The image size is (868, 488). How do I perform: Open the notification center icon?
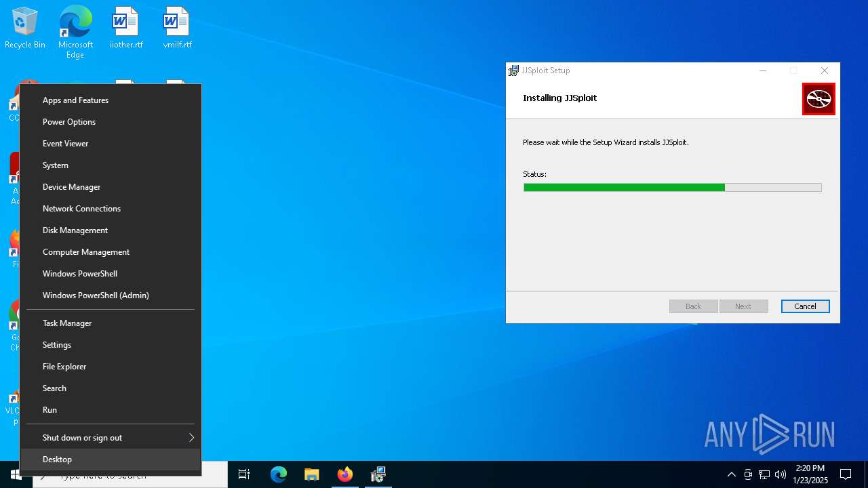tap(846, 474)
